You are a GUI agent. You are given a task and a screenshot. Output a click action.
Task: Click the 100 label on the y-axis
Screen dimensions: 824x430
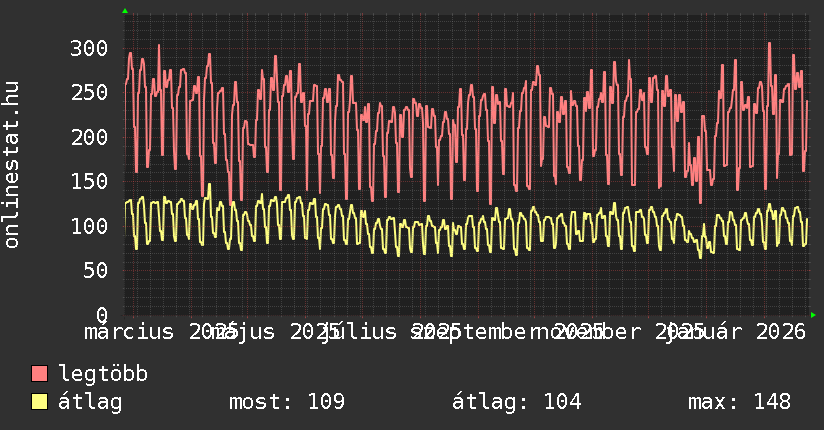(x=89, y=226)
